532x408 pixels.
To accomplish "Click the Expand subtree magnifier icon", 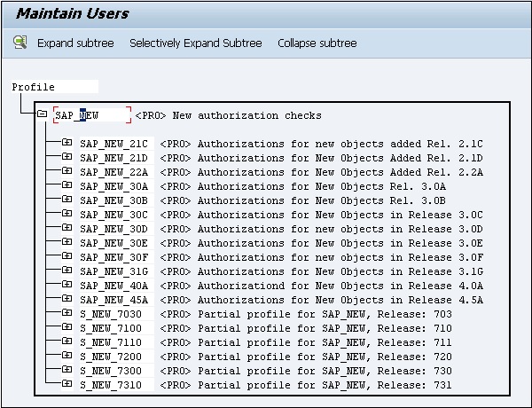I will click(20, 43).
